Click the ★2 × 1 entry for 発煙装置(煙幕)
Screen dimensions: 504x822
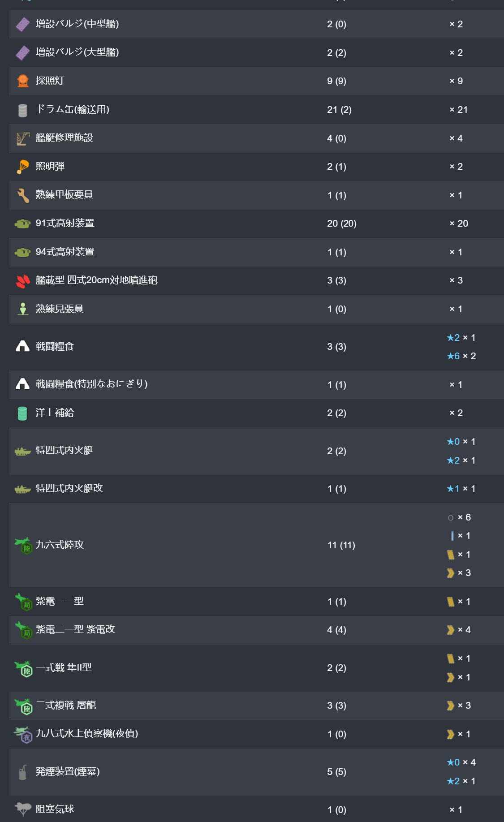[461, 781]
